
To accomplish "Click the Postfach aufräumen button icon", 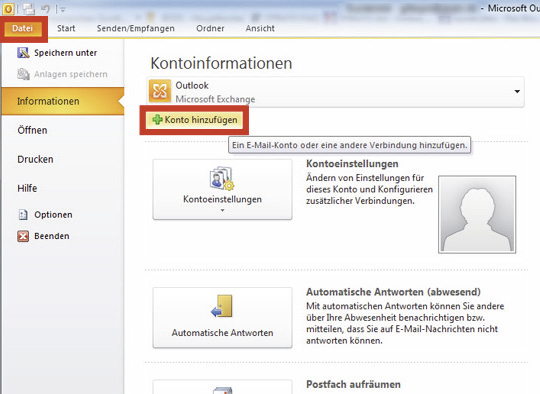I will (x=222, y=390).
